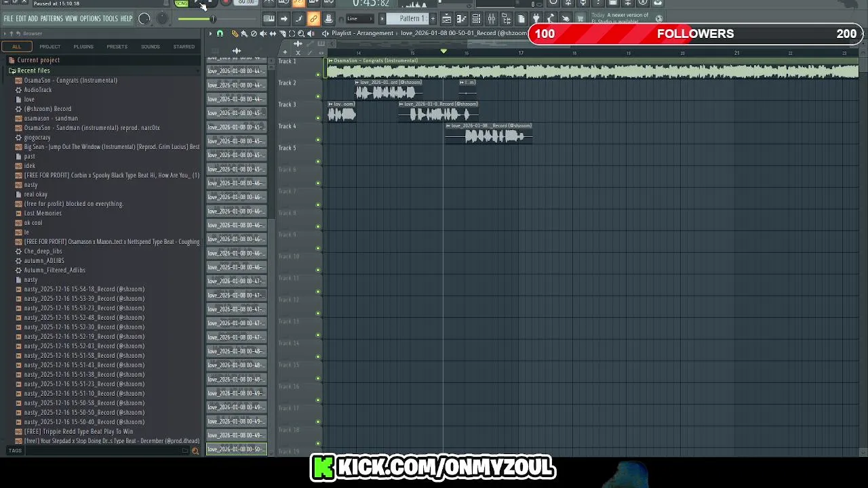Select AudioTrack in recent files
This screenshot has width=868, height=488.
[x=37, y=90]
